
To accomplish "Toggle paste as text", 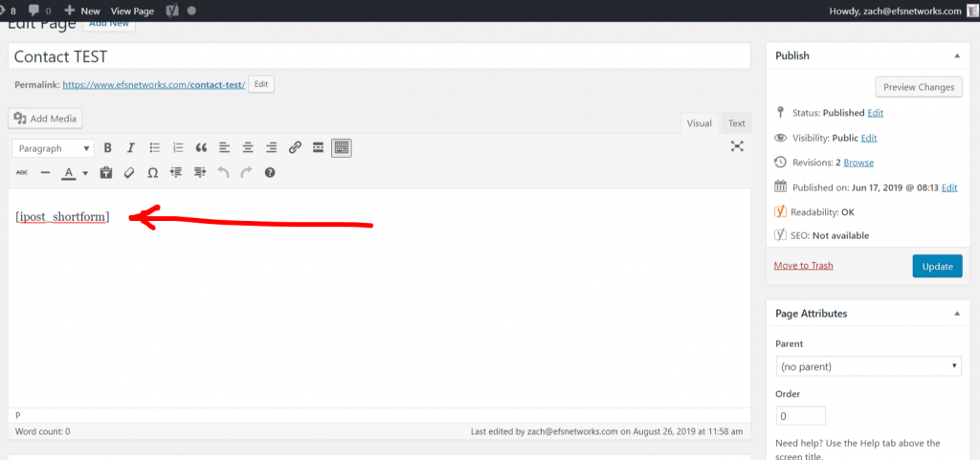I will [106, 172].
